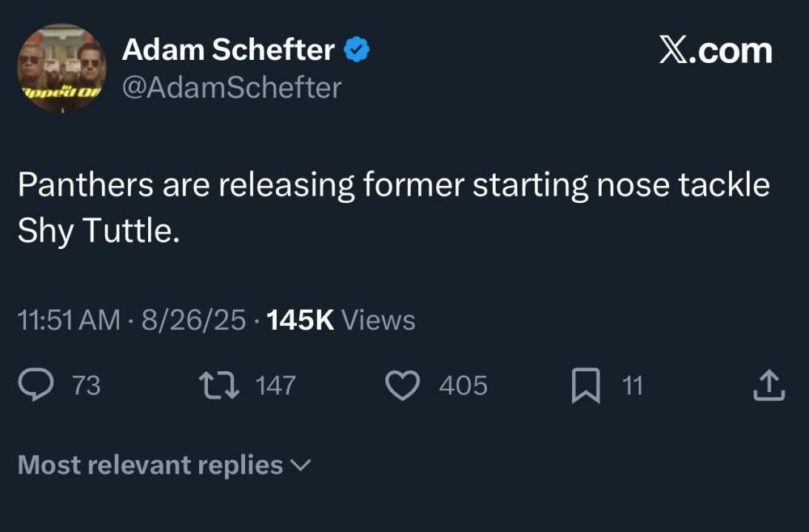Screen dimensions: 809x532
Task: Show the 147 reposts count
Action: point(275,386)
